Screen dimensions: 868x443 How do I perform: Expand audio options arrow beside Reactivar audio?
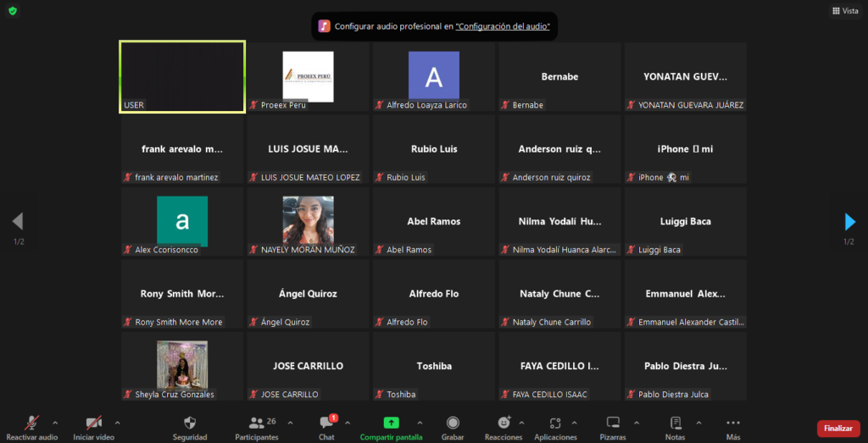56,422
